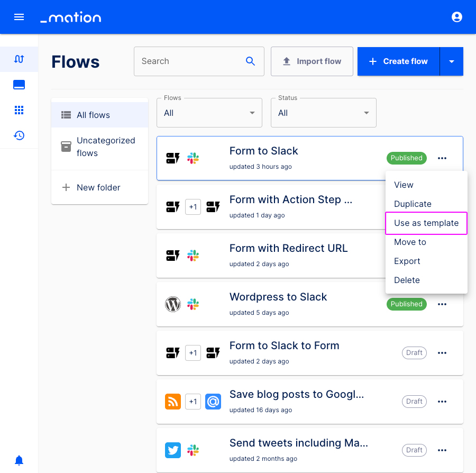Open the Flows filter dropdown
476x473 pixels.
click(209, 113)
